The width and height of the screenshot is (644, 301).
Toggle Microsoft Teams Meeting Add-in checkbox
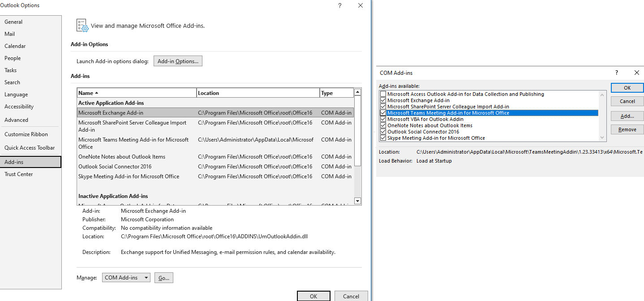click(383, 113)
